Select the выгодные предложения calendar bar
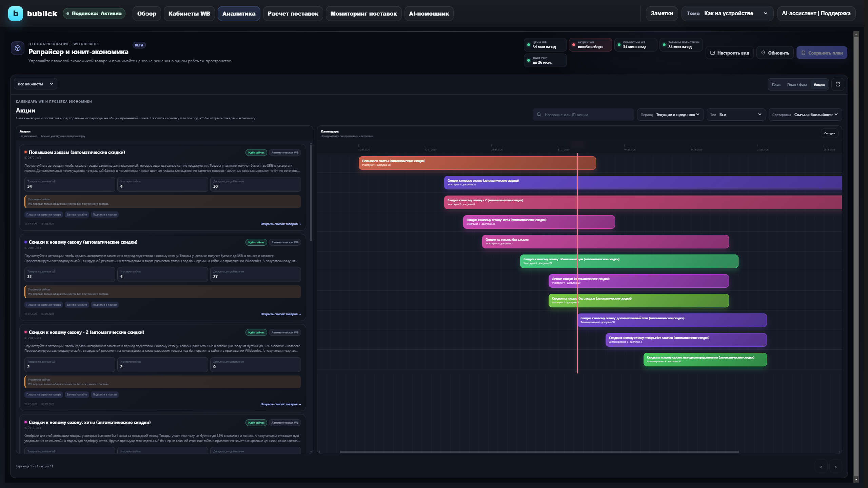The width and height of the screenshot is (868, 488). click(x=705, y=360)
